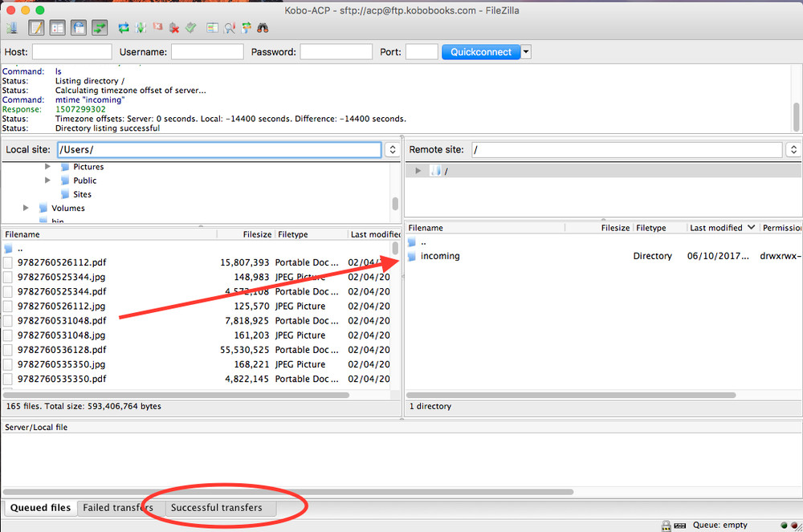This screenshot has height=532, width=803.
Task: Open the file search tool
Action: (x=262, y=27)
